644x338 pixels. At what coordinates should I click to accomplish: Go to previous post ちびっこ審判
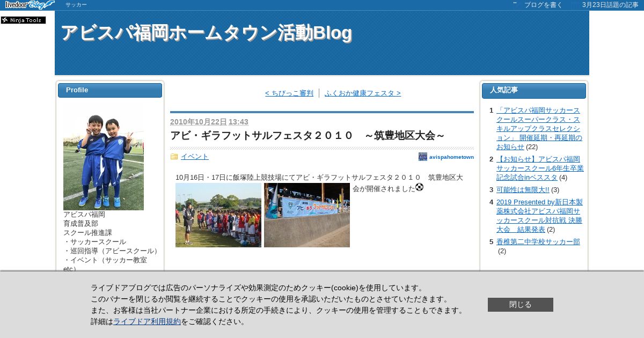pyautogui.click(x=289, y=93)
